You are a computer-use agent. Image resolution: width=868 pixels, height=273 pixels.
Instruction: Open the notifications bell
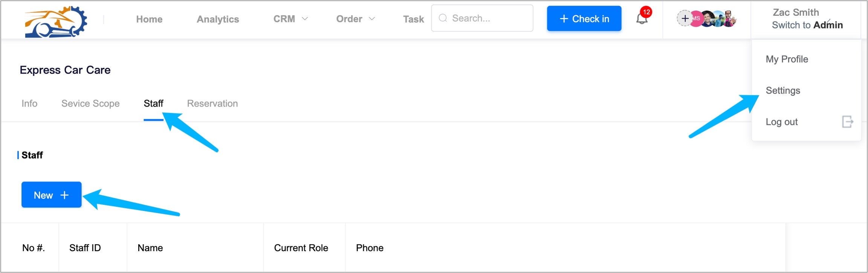(642, 18)
